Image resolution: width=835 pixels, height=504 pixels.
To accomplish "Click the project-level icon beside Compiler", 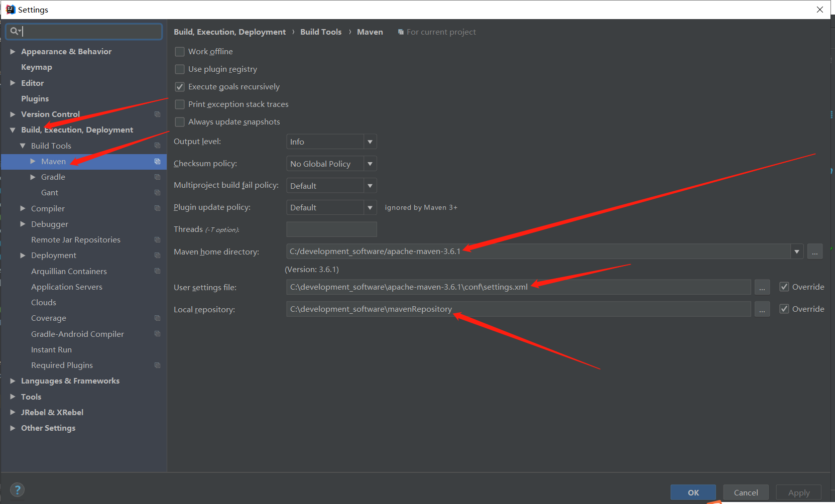I will (157, 208).
